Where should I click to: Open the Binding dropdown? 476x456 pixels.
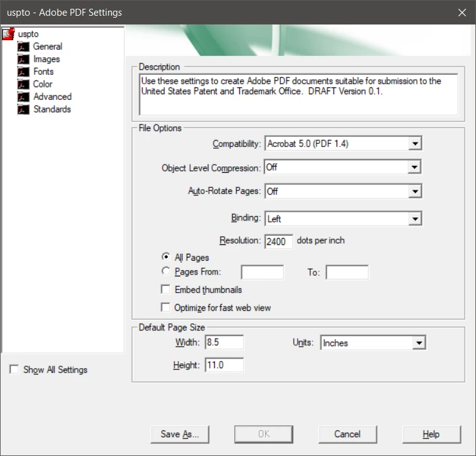tap(343, 219)
